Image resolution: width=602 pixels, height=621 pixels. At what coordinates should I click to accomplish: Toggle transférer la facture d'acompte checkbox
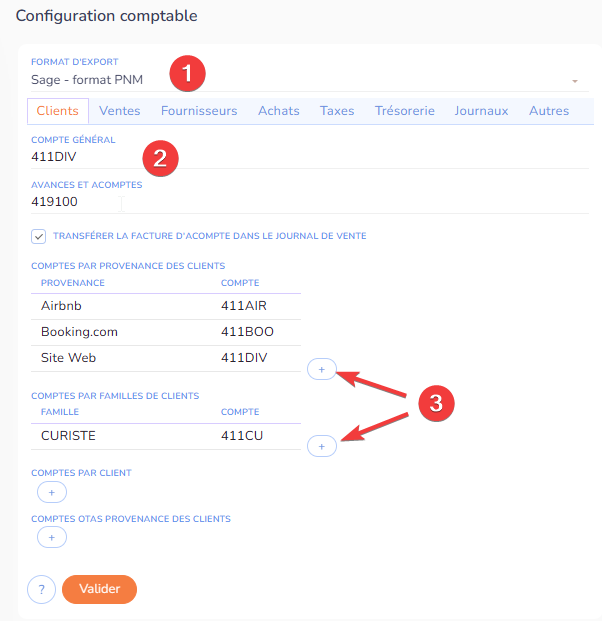(39, 236)
